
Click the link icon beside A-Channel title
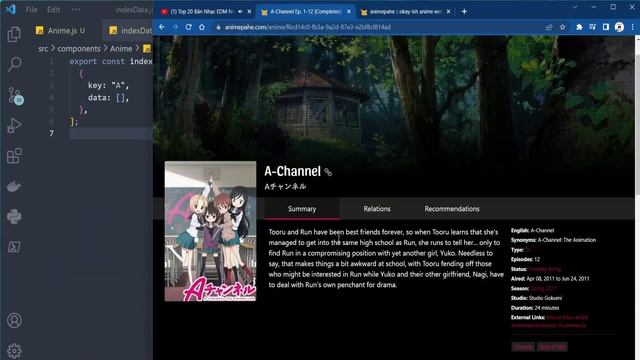pyautogui.click(x=328, y=172)
